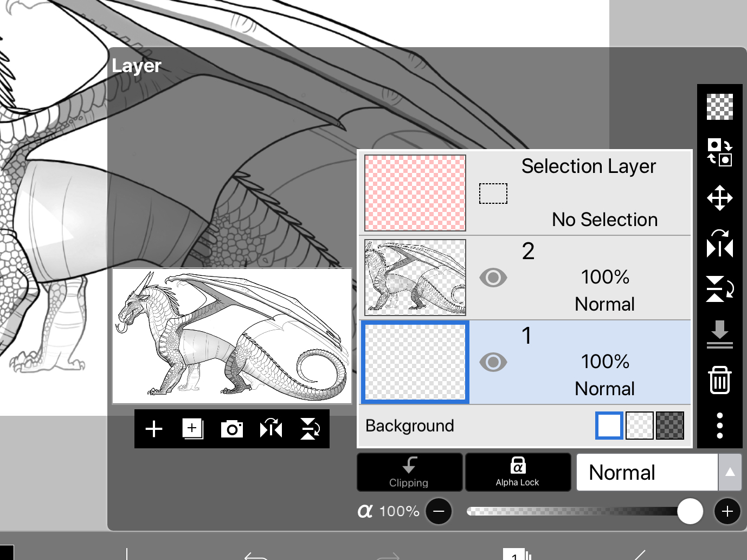
Task: Flip layer horizontally in the right sidebar
Action: click(719, 244)
